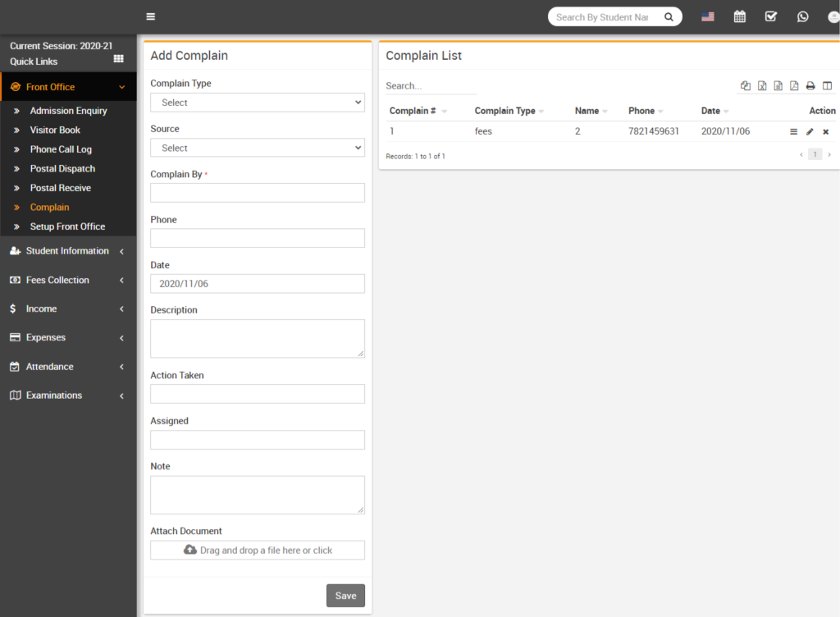This screenshot has width=840, height=617.
Task: Export complain list to Excel
Action: click(x=762, y=86)
